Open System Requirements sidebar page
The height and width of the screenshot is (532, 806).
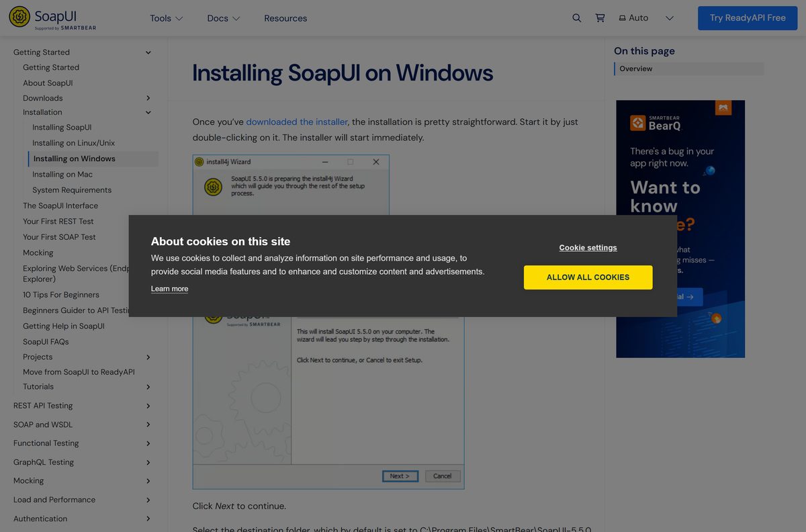tap(72, 190)
